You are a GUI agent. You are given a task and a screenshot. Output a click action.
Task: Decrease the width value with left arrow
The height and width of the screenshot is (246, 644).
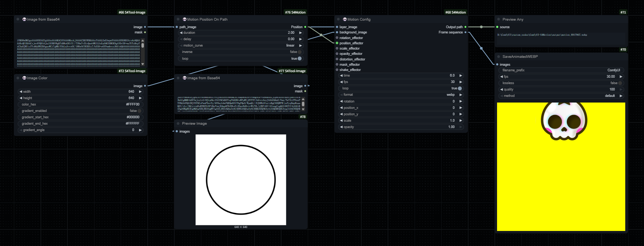click(x=21, y=92)
